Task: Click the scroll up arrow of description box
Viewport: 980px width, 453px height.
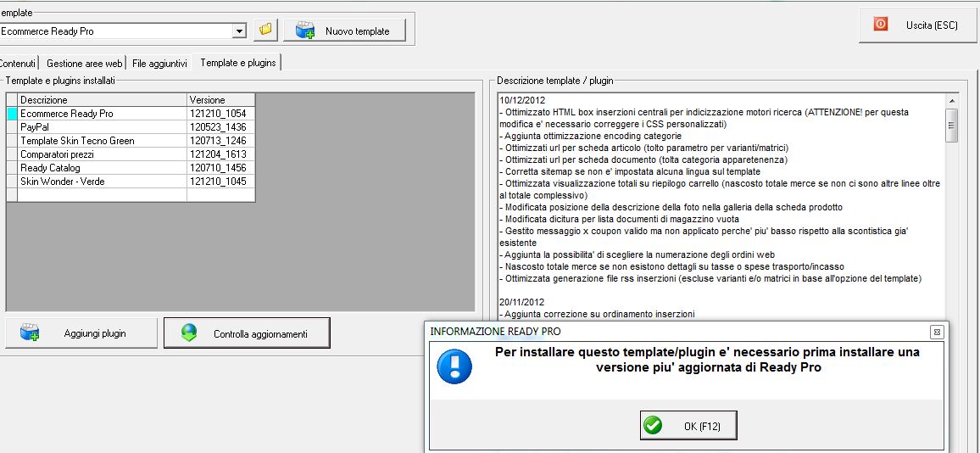Action: click(951, 101)
